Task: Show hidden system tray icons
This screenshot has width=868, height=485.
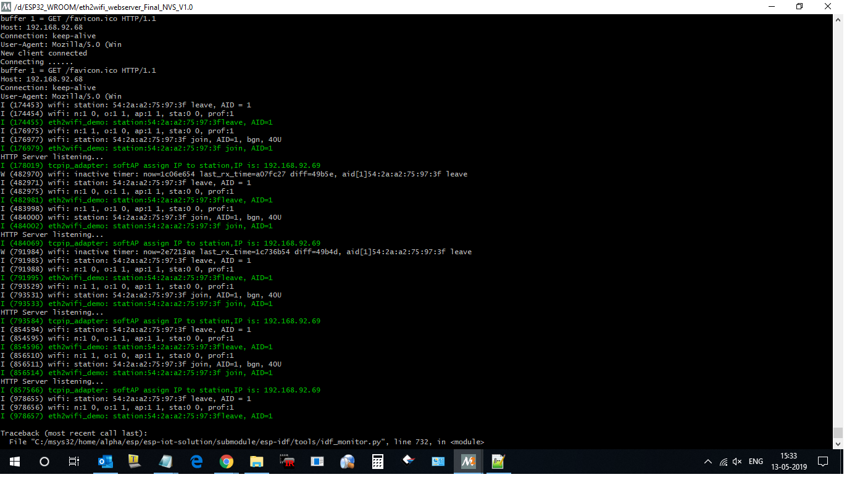Action: (707, 462)
